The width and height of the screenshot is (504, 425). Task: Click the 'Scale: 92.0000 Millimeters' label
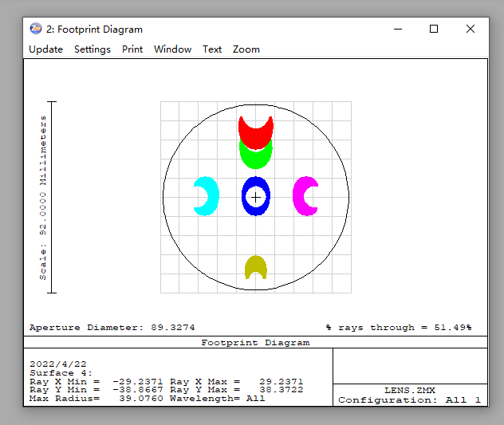coord(43,198)
